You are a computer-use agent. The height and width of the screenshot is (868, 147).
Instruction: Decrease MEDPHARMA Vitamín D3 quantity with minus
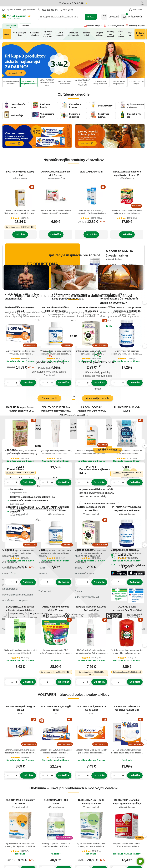(43, 383)
